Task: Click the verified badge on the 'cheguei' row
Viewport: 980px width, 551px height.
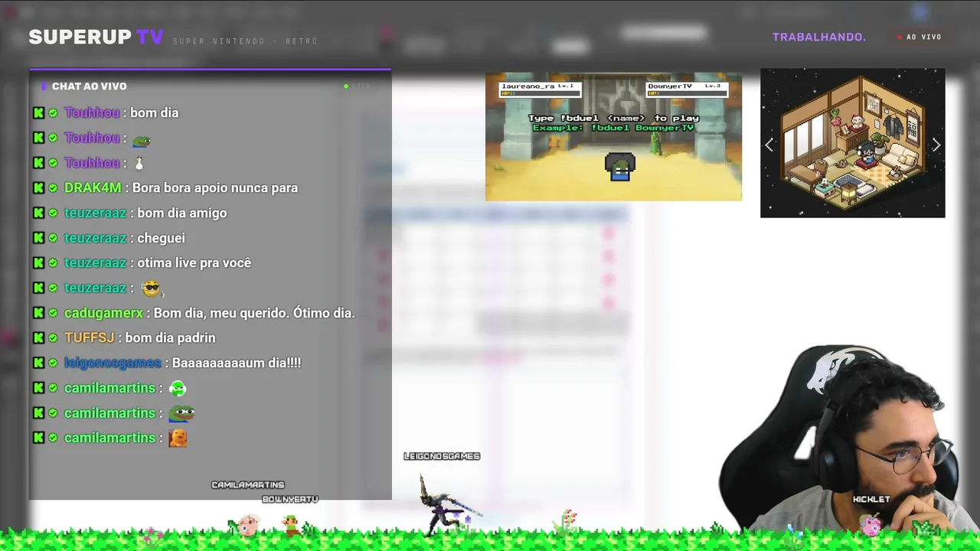Action: 53,238
